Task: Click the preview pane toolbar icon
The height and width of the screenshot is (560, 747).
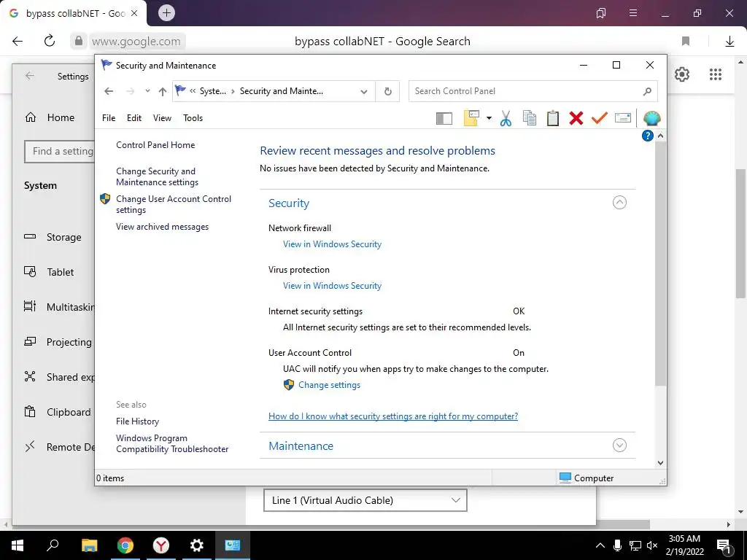Action: 444,118
